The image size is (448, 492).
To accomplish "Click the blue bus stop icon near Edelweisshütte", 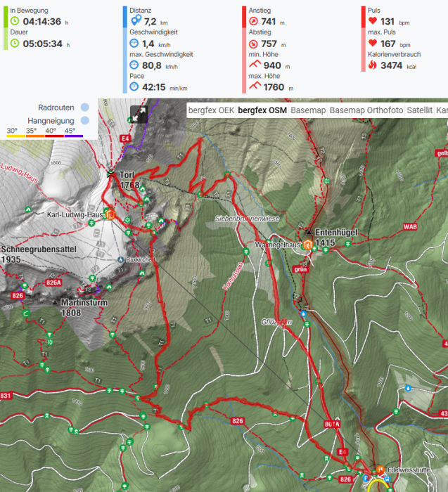I will point(387,479).
